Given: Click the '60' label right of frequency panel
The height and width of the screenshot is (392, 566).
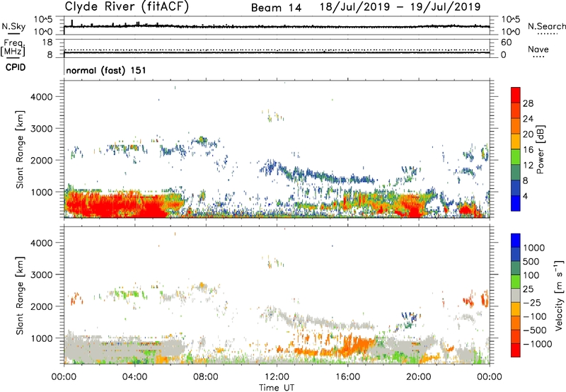Looking at the screenshot, I should pos(507,42).
